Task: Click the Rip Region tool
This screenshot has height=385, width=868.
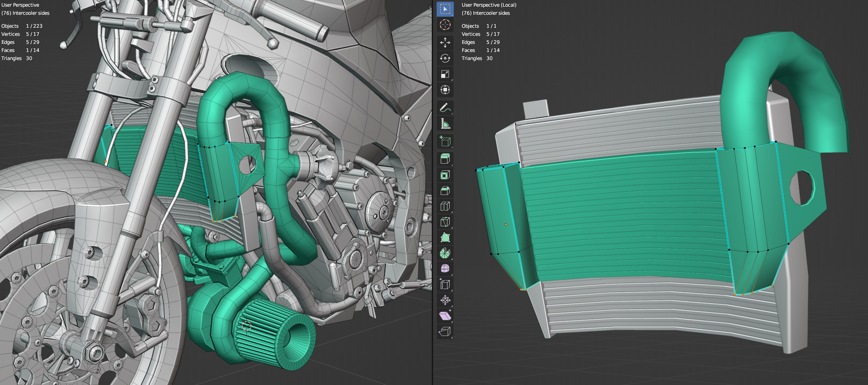Action: pos(445,331)
